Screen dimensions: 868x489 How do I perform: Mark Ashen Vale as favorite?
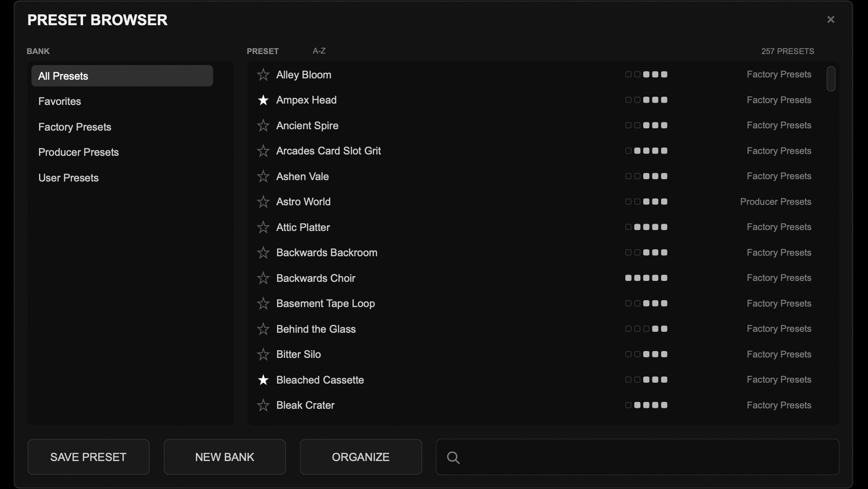pos(263,176)
